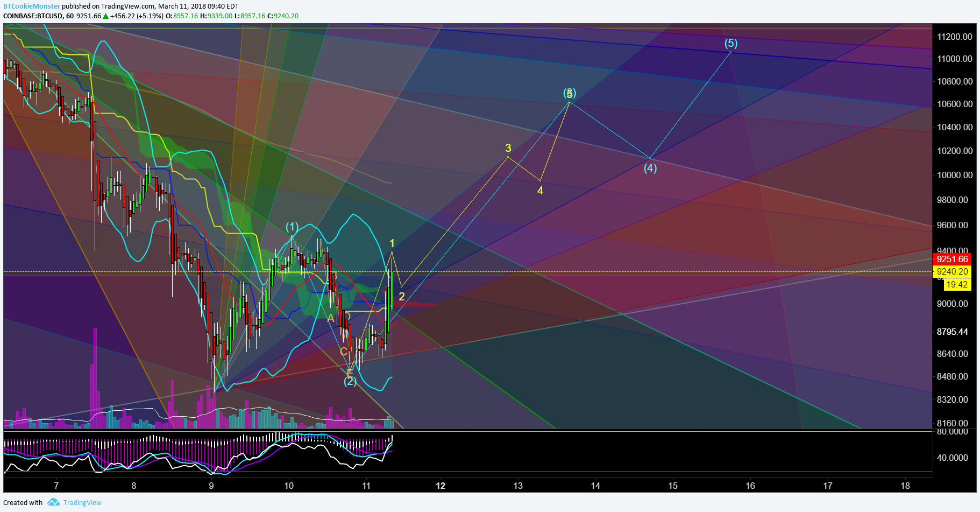Click the 8795.44 price axis label
The height and width of the screenshot is (512, 980).
click(953, 332)
